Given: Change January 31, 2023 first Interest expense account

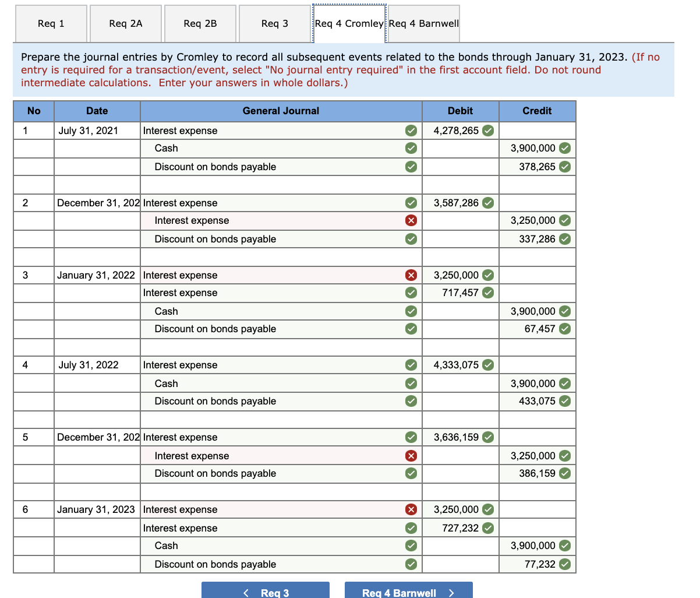Looking at the screenshot, I should point(281,509).
